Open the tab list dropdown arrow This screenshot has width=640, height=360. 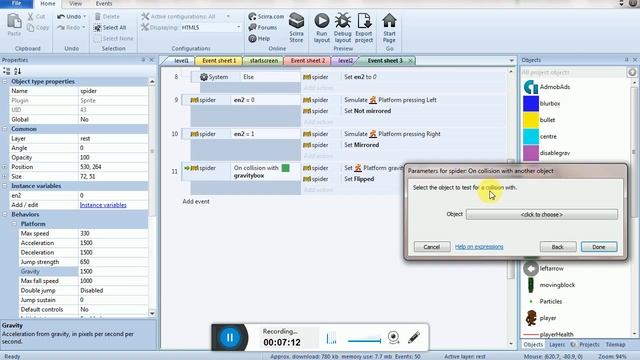pyautogui.click(x=511, y=60)
